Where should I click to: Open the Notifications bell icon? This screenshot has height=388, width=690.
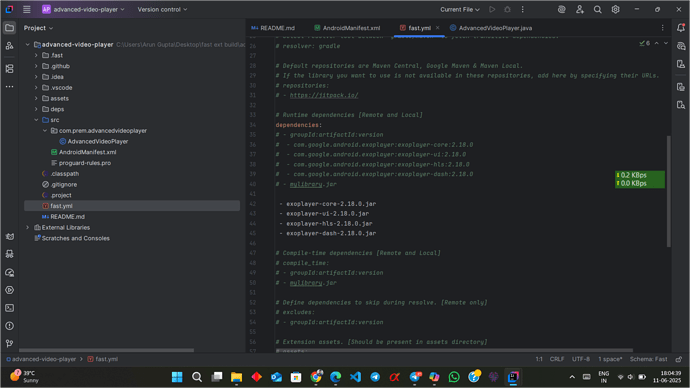pos(681,28)
